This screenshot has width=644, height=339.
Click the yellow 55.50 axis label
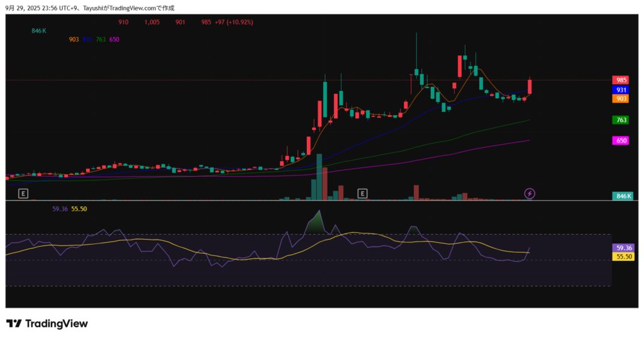(x=623, y=257)
